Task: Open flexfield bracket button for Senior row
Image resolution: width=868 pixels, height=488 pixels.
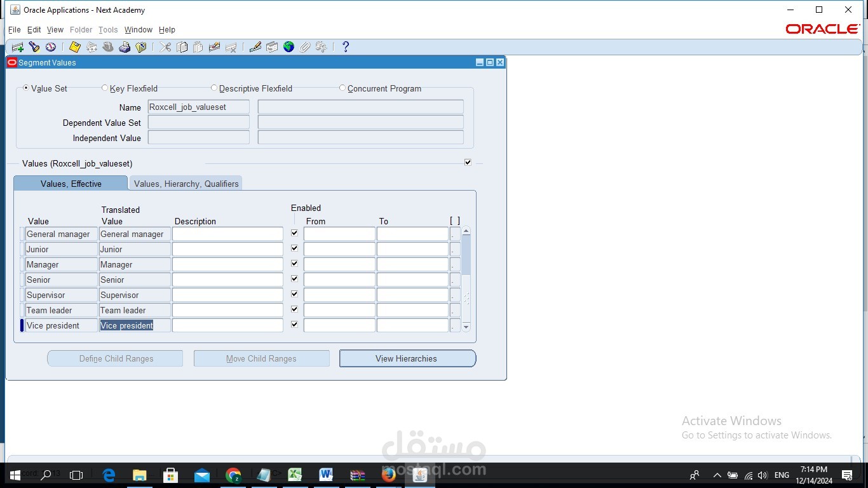Action: 455,280
